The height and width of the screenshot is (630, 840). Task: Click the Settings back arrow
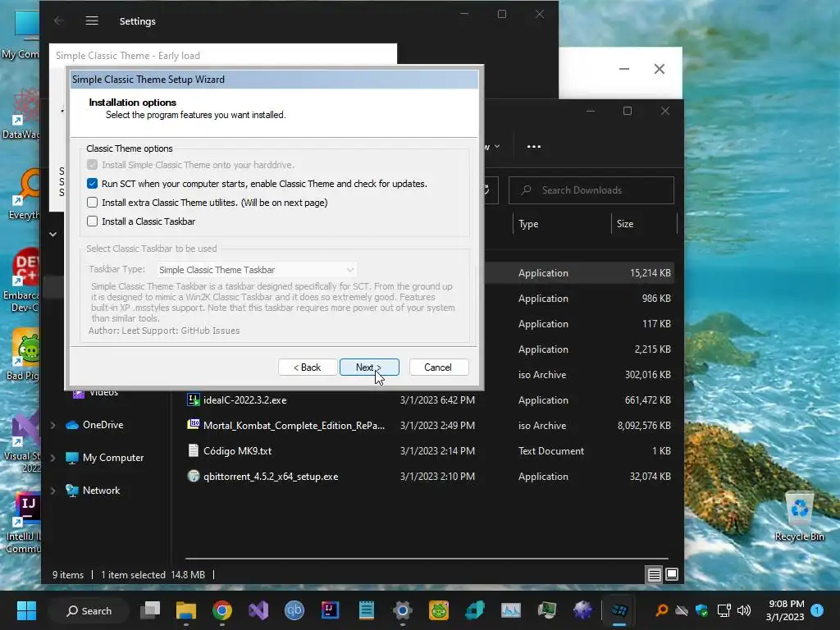59,21
